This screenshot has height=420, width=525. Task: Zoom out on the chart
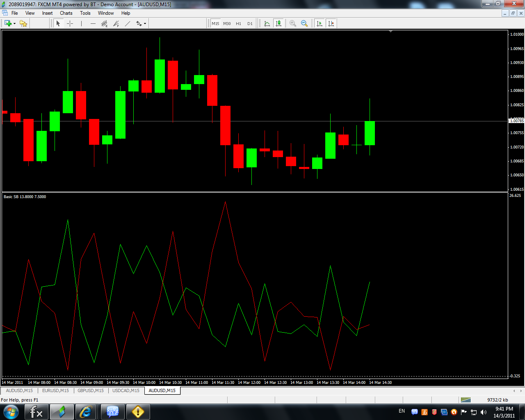304,23
